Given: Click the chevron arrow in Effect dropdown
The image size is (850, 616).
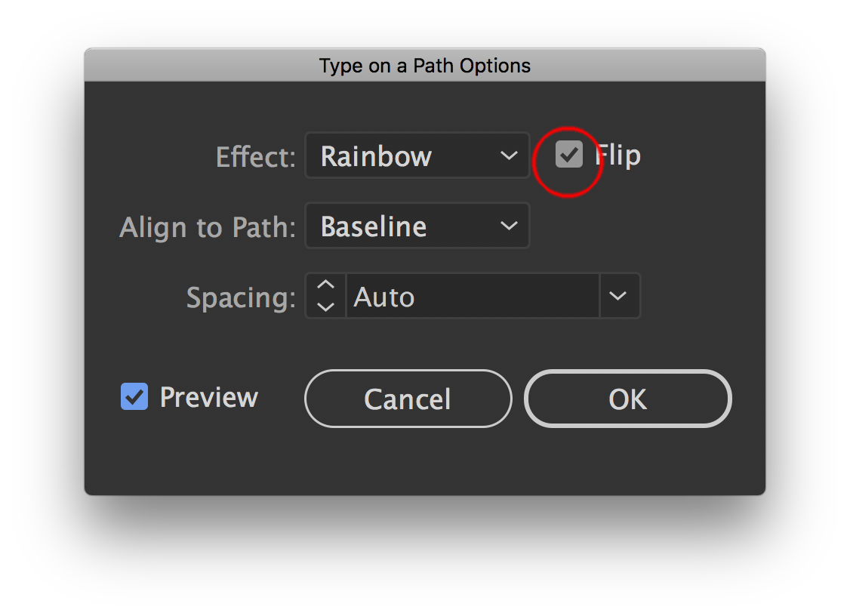Looking at the screenshot, I should [x=510, y=156].
